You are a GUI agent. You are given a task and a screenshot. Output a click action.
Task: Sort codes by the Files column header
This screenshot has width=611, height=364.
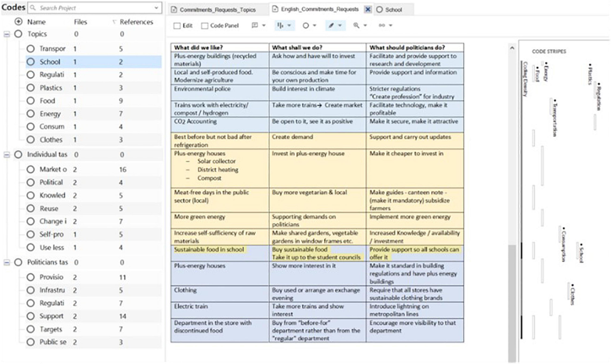point(80,22)
